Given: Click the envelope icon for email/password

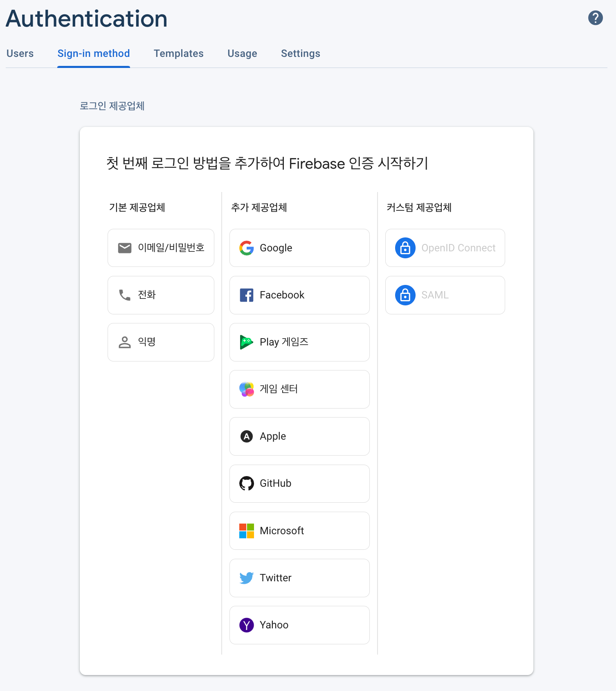Looking at the screenshot, I should pyautogui.click(x=125, y=248).
